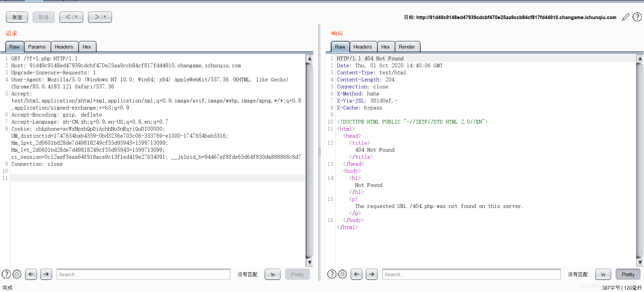644x292 pixels.
Task: Toggle request \n newline display button
Action: [273, 274]
